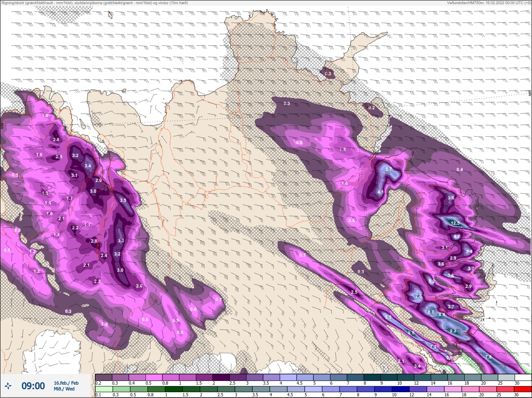The width and height of the screenshot is (532, 398).
Task: Click the 12.5 precipitation value on the map
Action: pos(455,223)
